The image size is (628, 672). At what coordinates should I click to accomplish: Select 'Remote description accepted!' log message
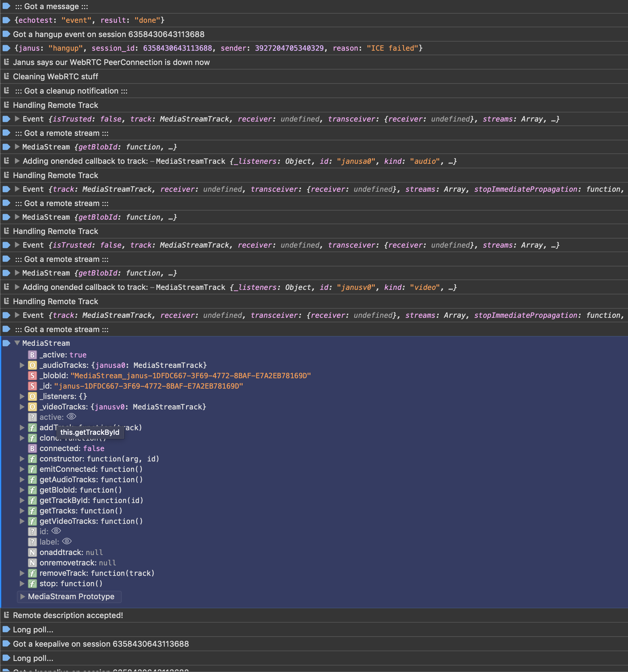coord(68,615)
